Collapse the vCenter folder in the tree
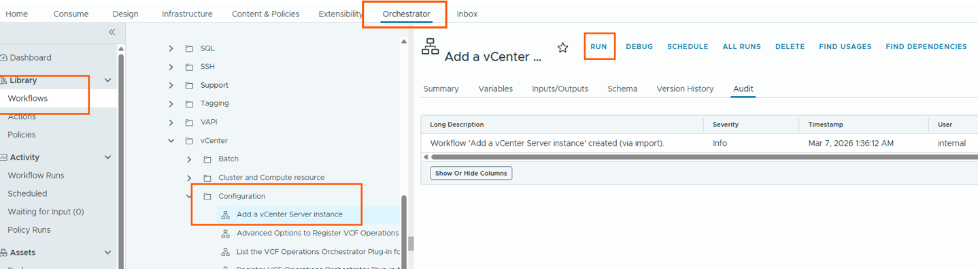 [171, 141]
